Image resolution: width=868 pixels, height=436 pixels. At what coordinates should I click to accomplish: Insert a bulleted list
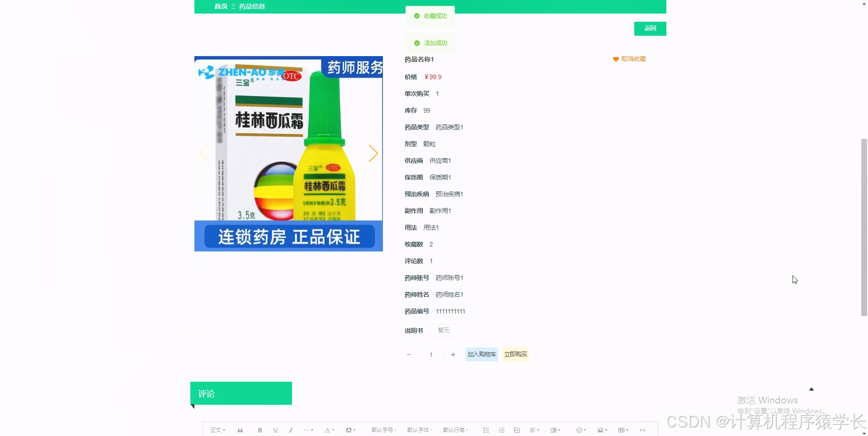pyautogui.click(x=486, y=430)
